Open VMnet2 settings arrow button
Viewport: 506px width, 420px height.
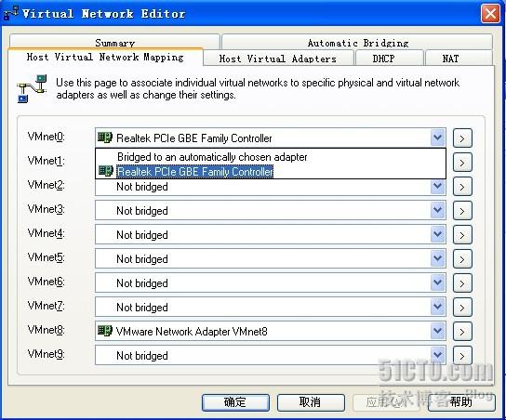point(462,187)
